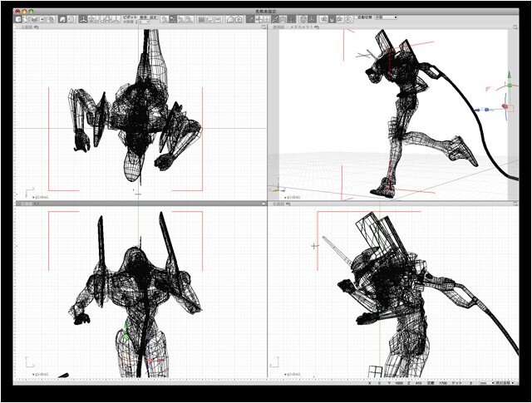Toggle the 自動切替 checkbox
532x403 pixels.
[x=357, y=17]
